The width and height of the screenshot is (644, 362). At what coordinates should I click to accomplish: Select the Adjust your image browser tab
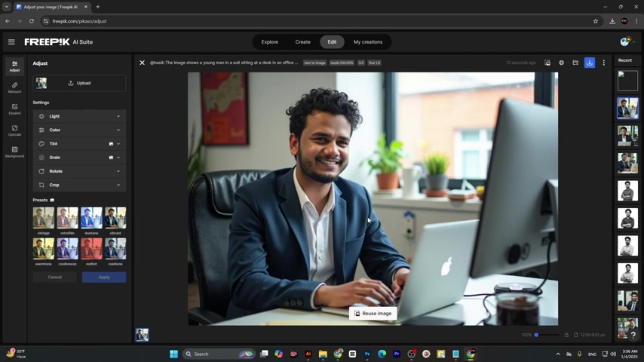click(51, 7)
